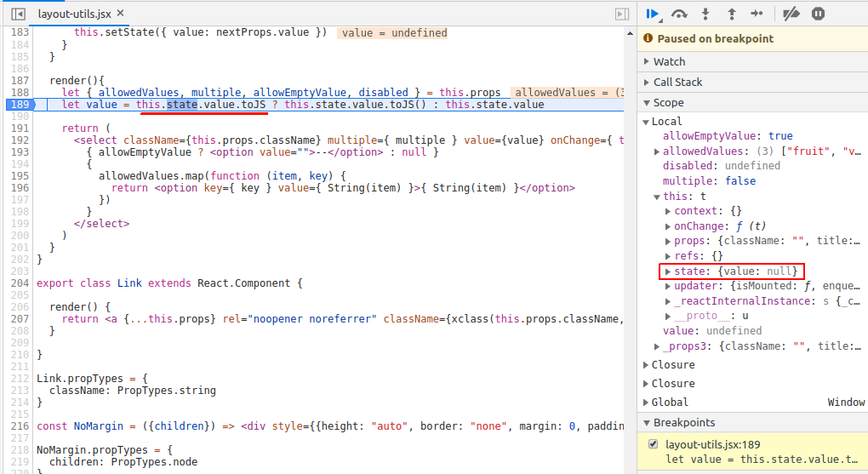The width and height of the screenshot is (868, 474).
Task: Expand the allowedValues array entry
Action: pyautogui.click(x=657, y=151)
